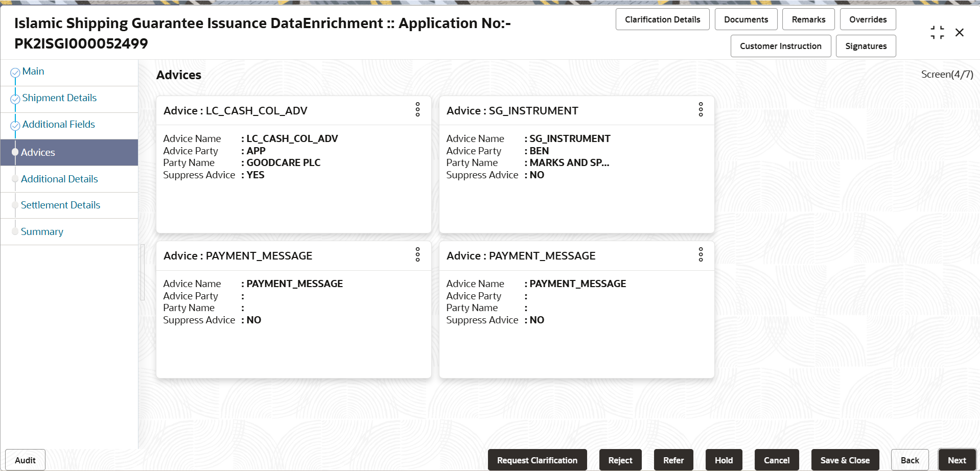980x471 pixels.
Task: Open Clarification Details
Action: (662, 19)
